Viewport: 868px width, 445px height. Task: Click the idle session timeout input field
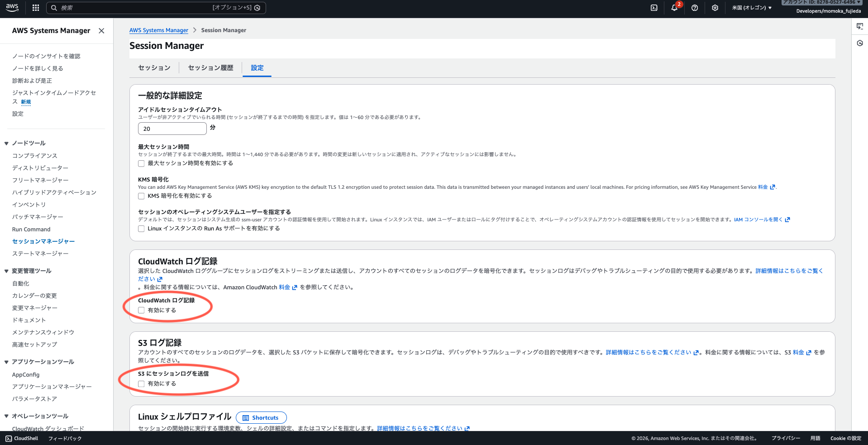click(x=172, y=129)
